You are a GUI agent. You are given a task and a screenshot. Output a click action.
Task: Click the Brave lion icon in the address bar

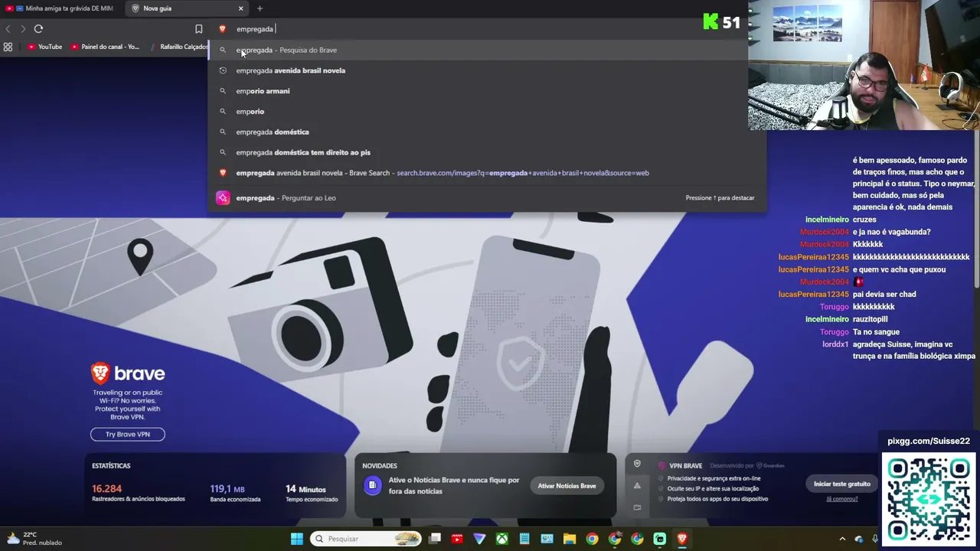(223, 29)
